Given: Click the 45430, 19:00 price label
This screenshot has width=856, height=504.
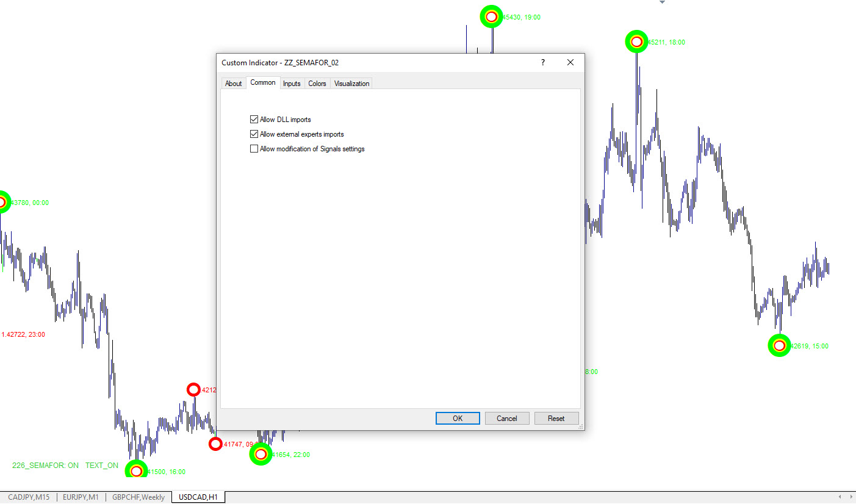Looking at the screenshot, I should (522, 17).
